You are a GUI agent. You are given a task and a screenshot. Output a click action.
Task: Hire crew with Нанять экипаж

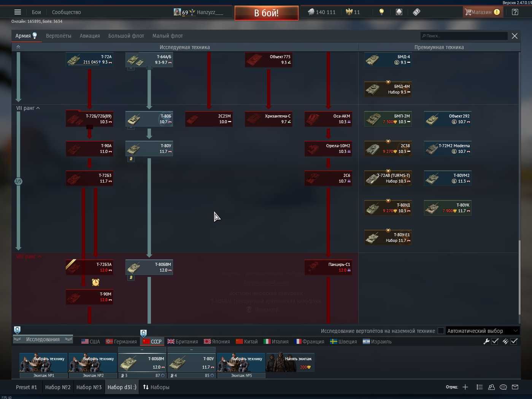pyautogui.click(x=291, y=362)
